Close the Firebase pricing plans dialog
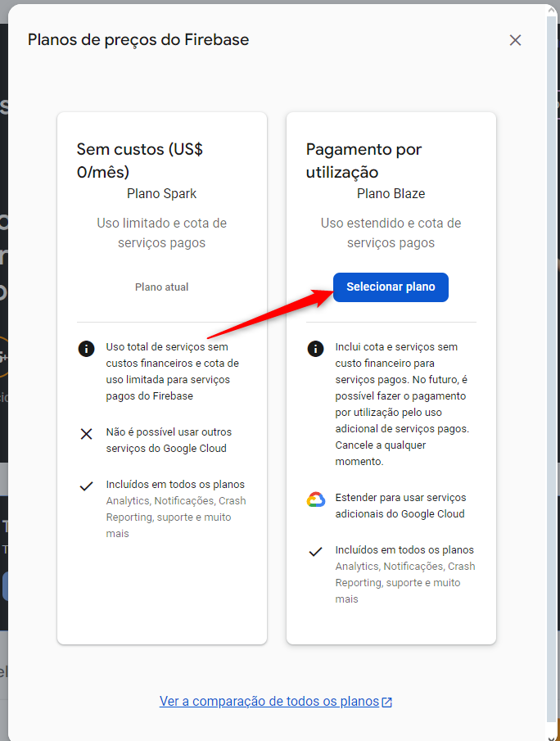Image resolution: width=560 pixels, height=741 pixels. point(515,40)
